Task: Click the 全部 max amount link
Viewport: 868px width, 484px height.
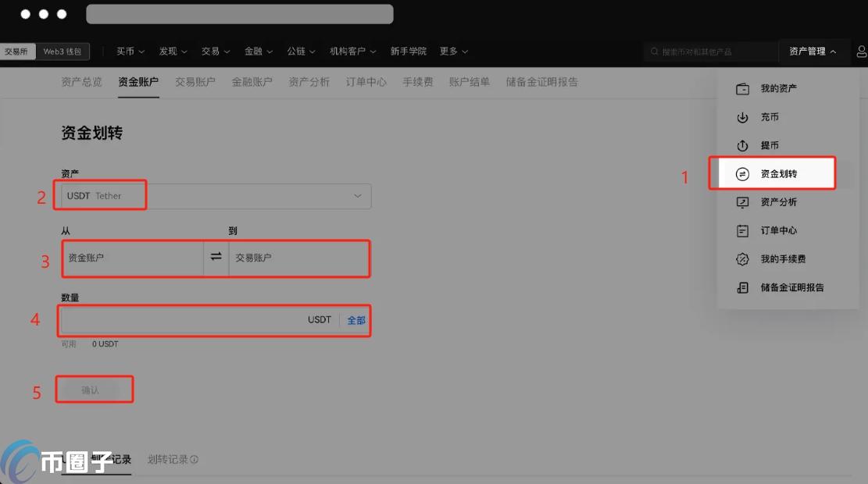Action: tap(356, 320)
